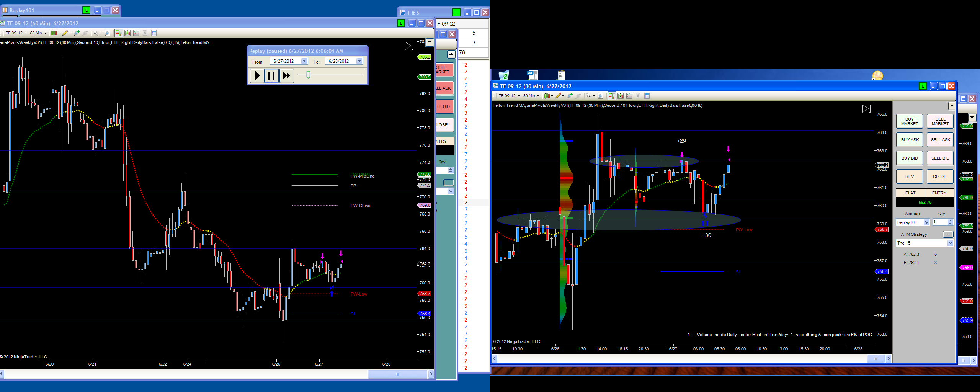The height and width of the screenshot is (392, 980).
Task: Click REV to reverse position
Action: click(x=910, y=176)
